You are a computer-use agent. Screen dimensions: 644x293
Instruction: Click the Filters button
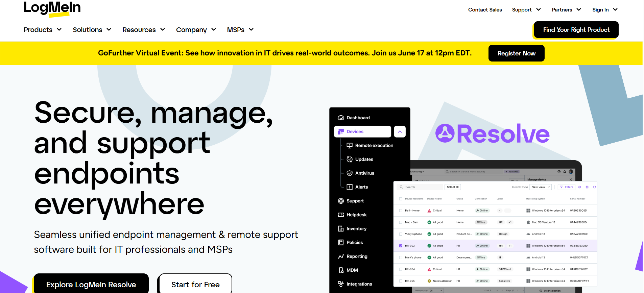pos(567,187)
